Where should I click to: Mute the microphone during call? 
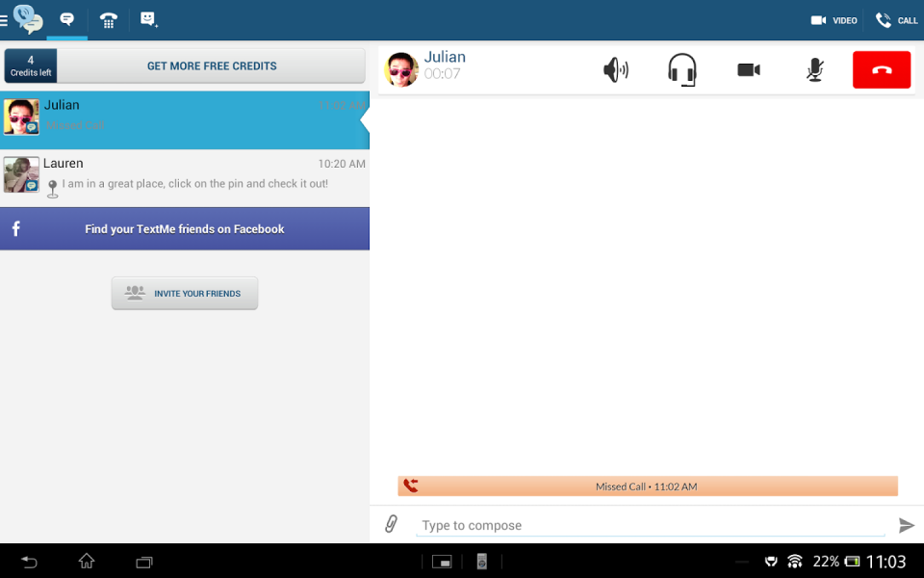tap(815, 70)
